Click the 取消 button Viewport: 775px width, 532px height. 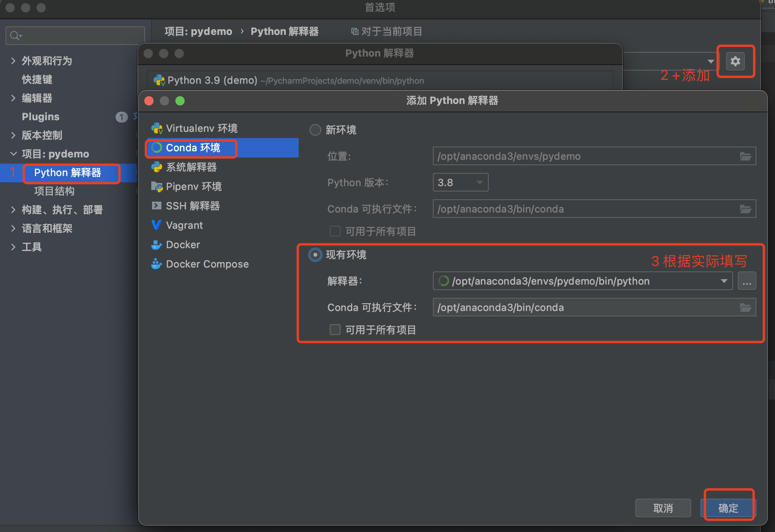click(663, 508)
